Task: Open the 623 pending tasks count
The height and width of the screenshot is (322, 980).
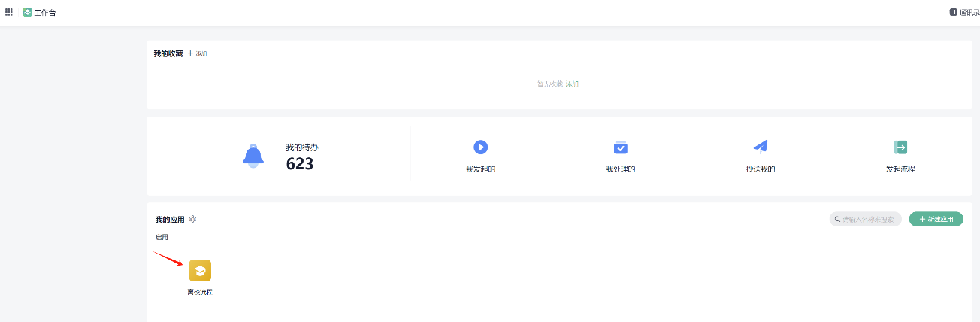Action: (300, 163)
